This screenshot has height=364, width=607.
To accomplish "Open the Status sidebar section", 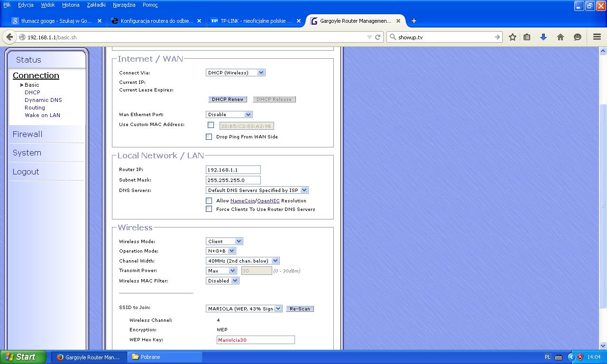I will (x=28, y=60).
